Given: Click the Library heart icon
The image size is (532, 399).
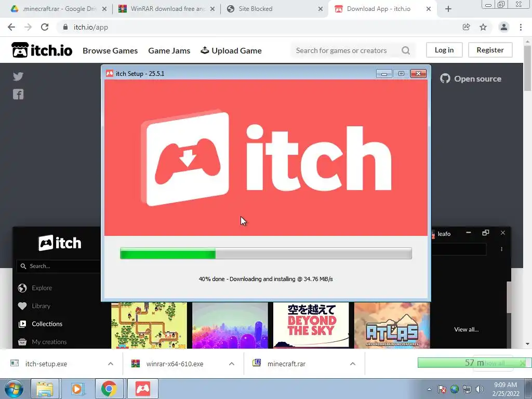Looking at the screenshot, I should tap(22, 306).
